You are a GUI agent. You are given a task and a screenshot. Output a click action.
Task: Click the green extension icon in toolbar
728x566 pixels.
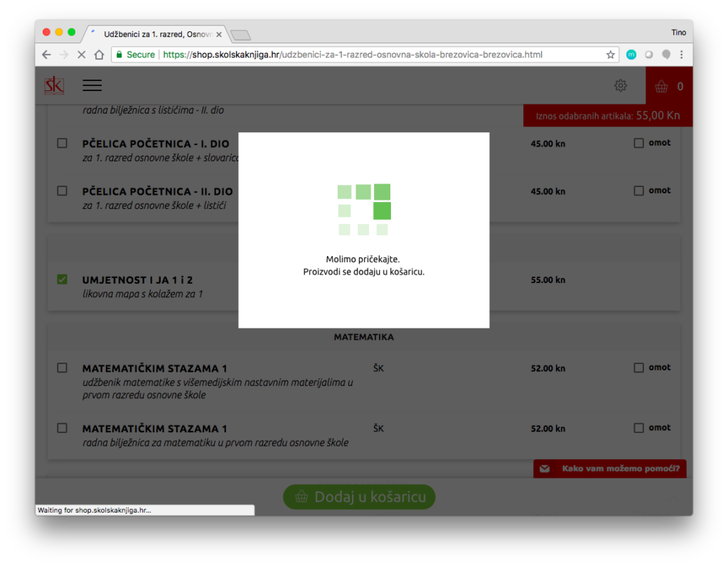point(631,55)
